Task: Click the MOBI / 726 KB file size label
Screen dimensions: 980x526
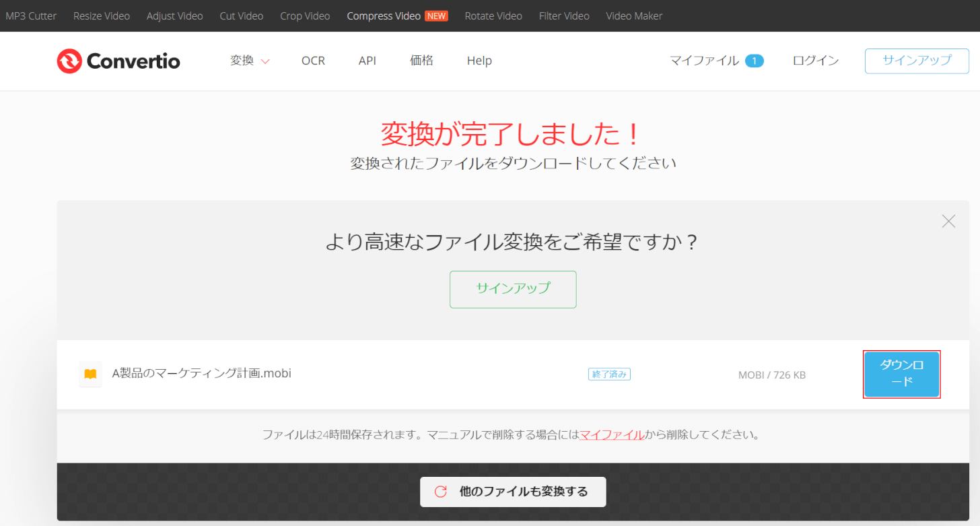Action: (x=771, y=374)
